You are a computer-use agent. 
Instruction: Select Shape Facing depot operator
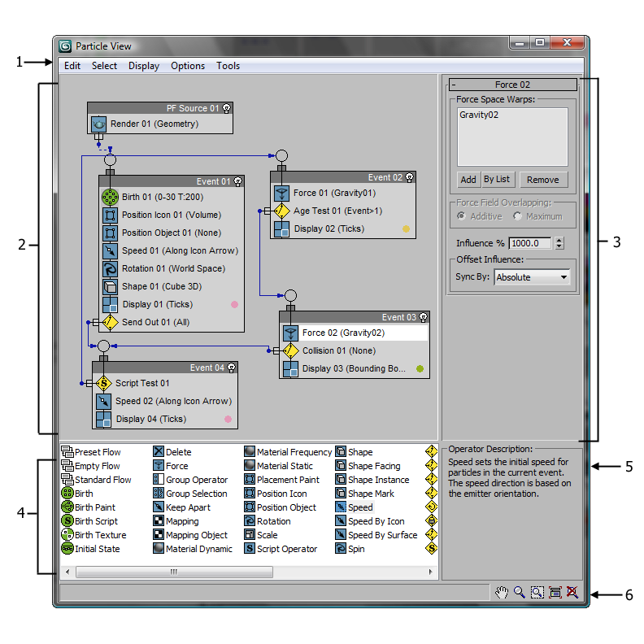(368, 466)
